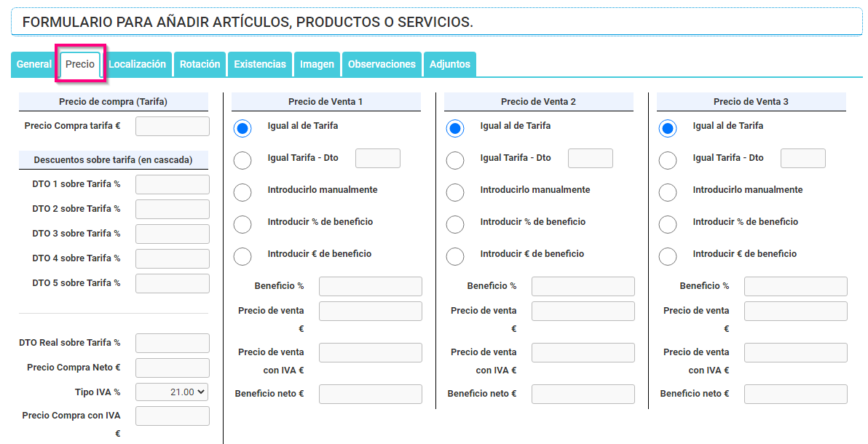This screenshot has width=868, height=444.
Task: Focus the Beneficio % field of Venta 1
Action: (x=371, y=286)
